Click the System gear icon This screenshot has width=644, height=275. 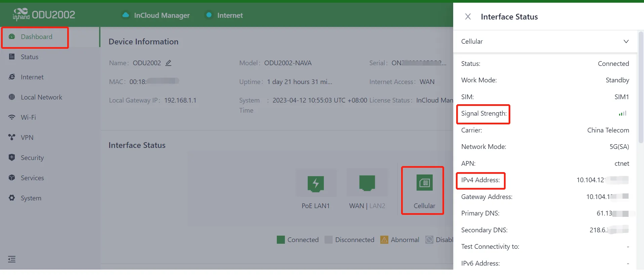pyautogui.click(x=12, y=198)
